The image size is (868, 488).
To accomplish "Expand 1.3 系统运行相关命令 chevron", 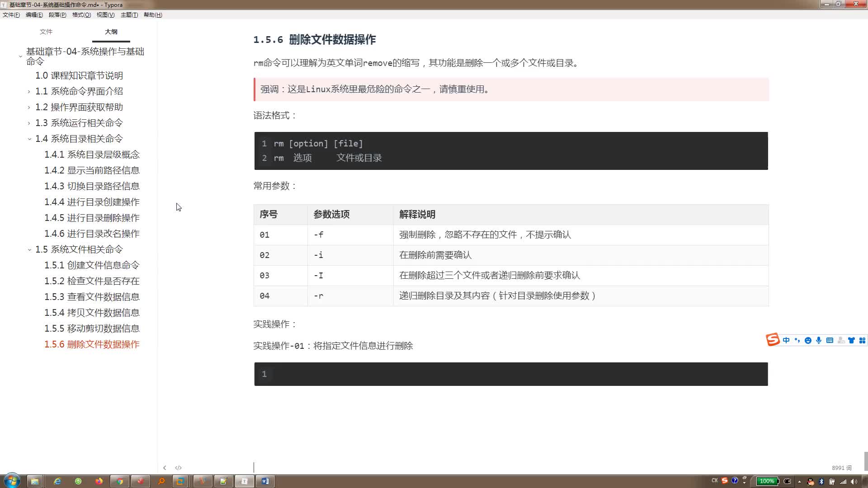I will tap(29, 123).
